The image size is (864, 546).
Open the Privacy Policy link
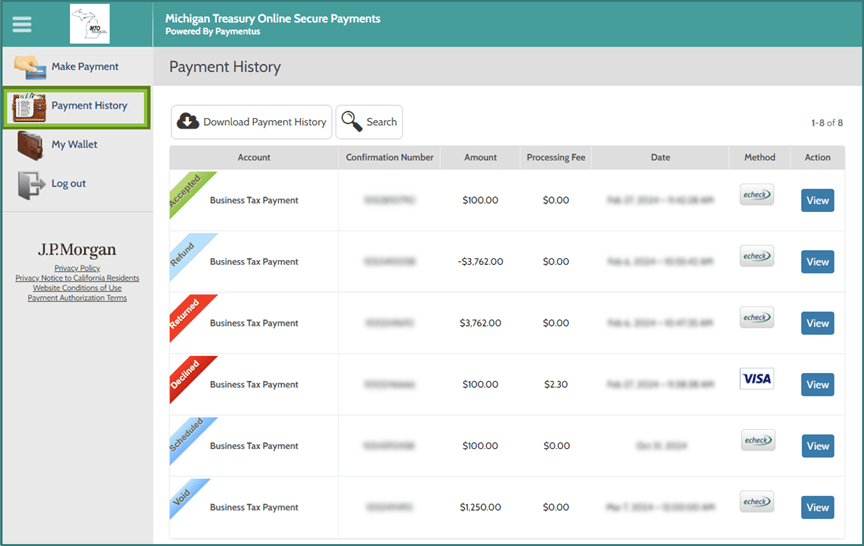click(x=77, y=268)
